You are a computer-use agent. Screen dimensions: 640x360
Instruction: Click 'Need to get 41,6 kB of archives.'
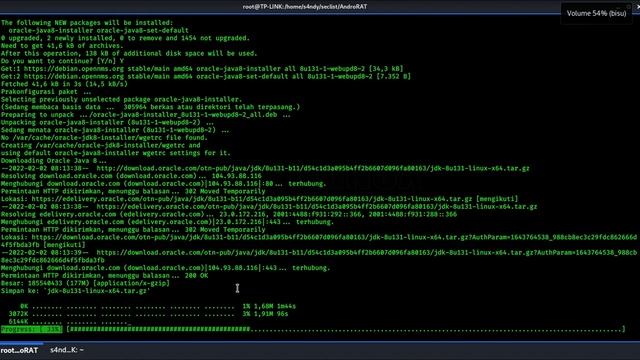[62, 46]
